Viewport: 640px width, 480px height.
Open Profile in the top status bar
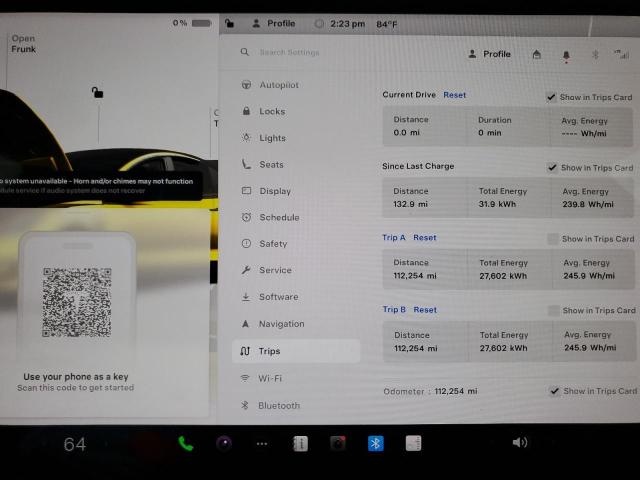click(273, 23)
